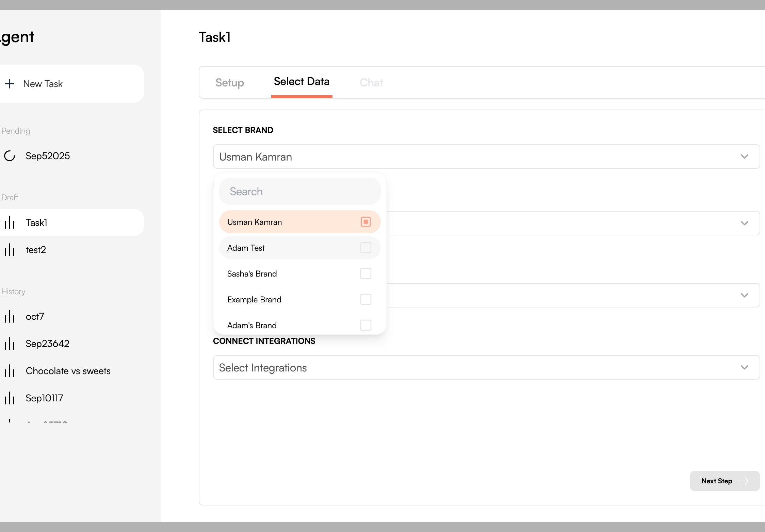The height and width of the screenshot is (532, 765).
Task: Click the bar chart icon beside Task1
Action: 10,223
